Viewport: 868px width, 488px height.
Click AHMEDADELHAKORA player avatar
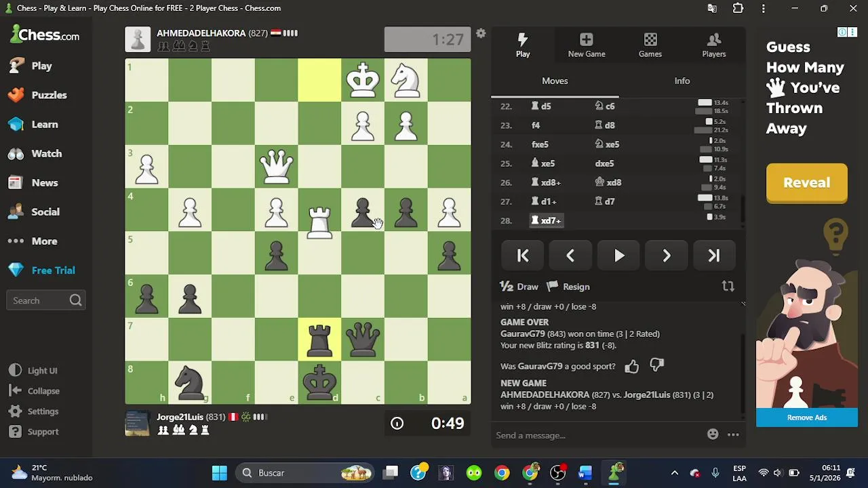click(138, 39)
